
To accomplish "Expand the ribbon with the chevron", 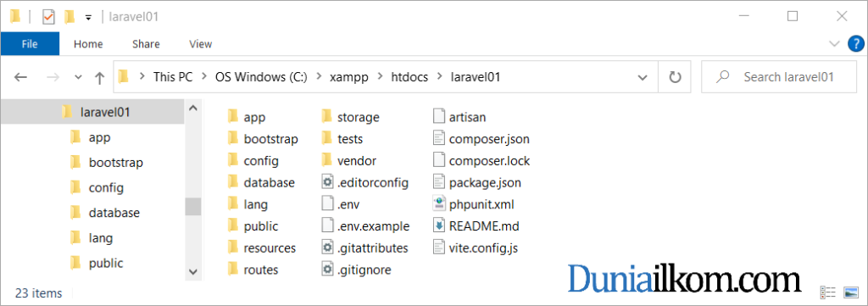I will tap(834, 44).
